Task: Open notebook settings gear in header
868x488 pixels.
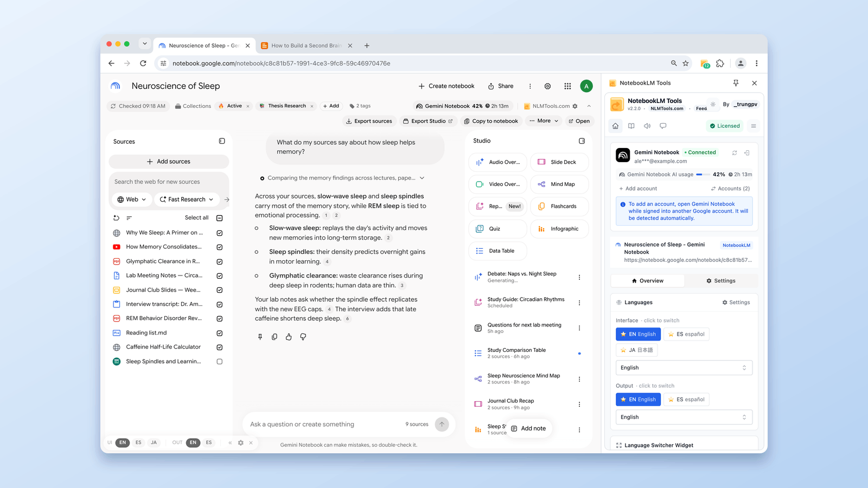Action: (548, 86)
